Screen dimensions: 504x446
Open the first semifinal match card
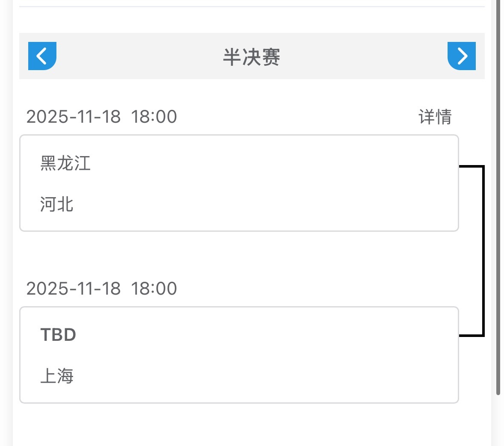point(239,183)
